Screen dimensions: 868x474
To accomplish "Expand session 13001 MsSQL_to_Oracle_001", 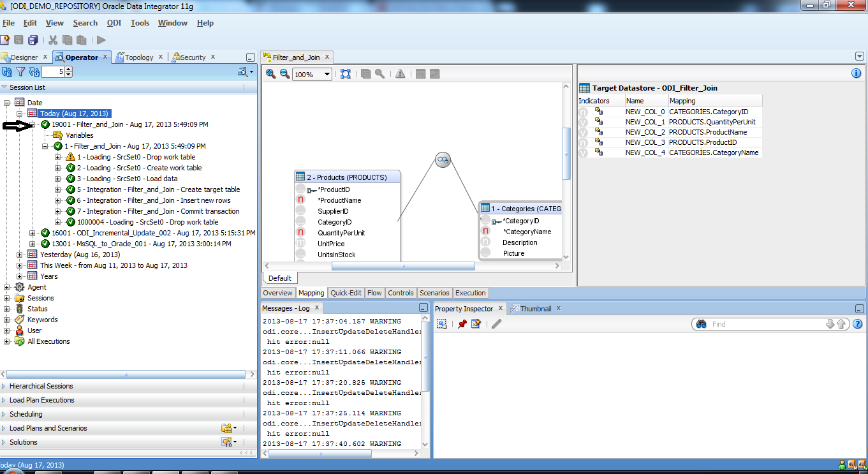I will (x=33, y=244).
